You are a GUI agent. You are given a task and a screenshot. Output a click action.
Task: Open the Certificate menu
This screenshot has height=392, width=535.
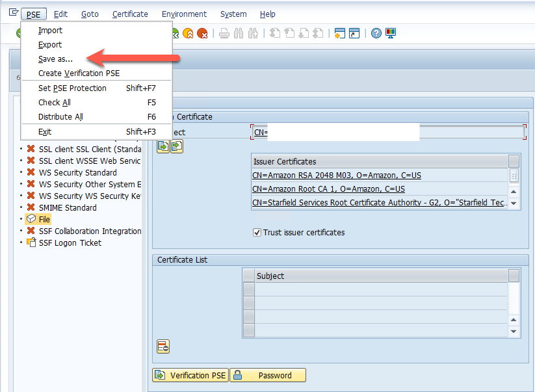[130, 14]
